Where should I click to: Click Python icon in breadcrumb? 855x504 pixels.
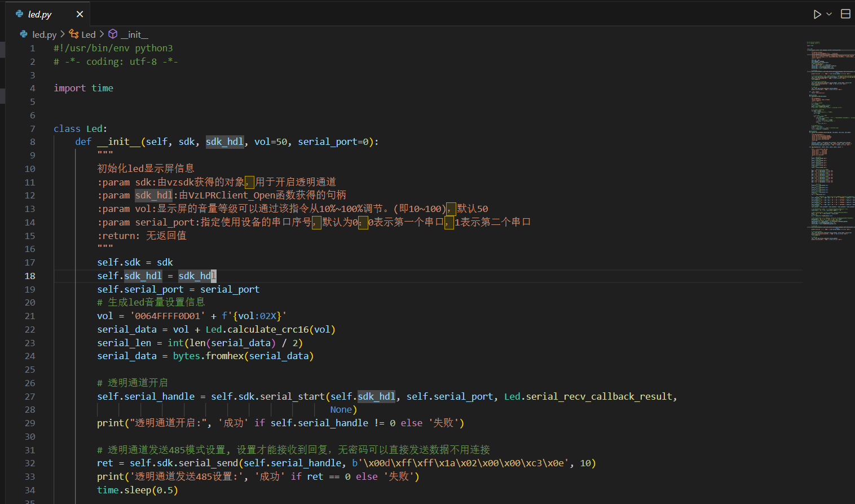tap(24, 34)
